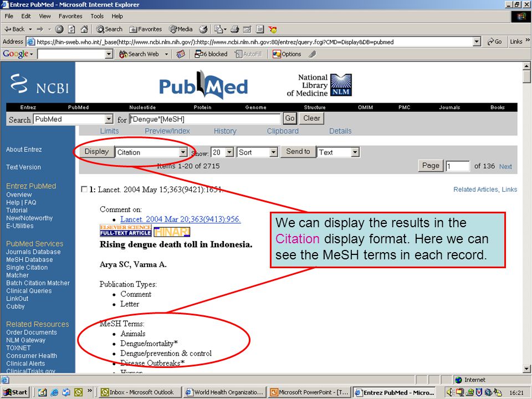Image resolution: width=532 pixels, height=399 pixels.
Task: Click the Discuss toolbar icon
Action: coord(260,29)
